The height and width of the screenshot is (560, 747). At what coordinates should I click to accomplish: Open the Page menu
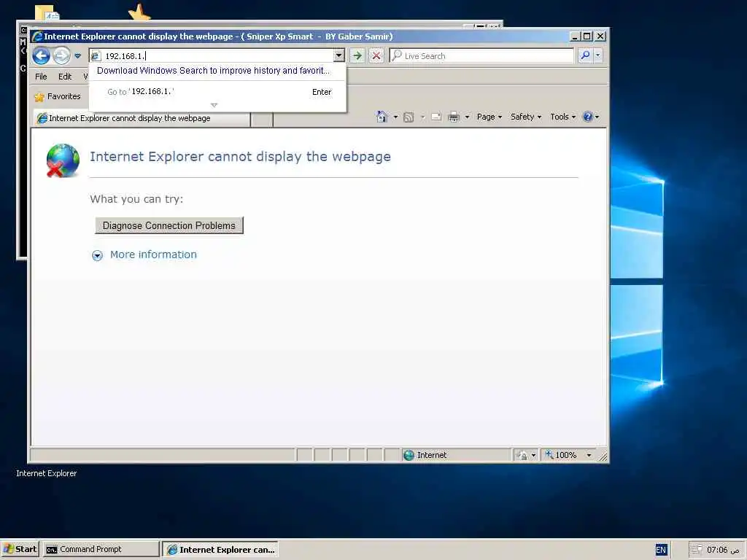click(489, 117)
